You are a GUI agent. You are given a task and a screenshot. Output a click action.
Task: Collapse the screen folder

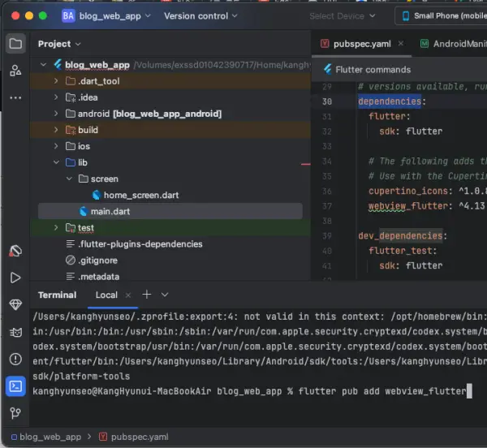tap(69, 179)
